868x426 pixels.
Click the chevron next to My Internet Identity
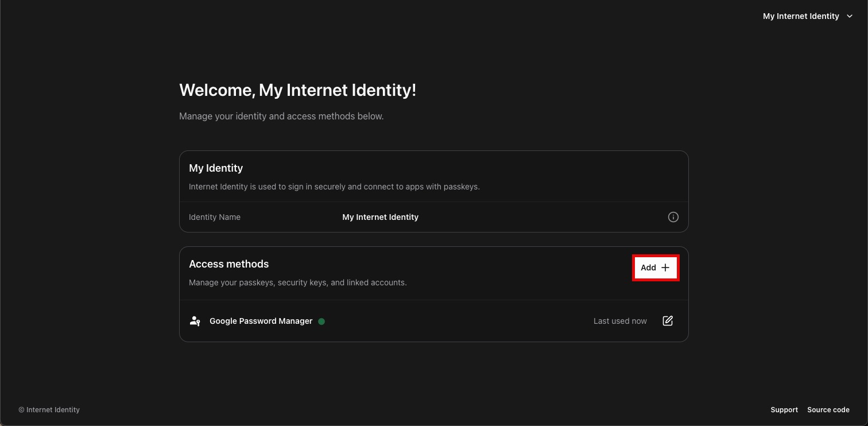click(x=850, y=16)
